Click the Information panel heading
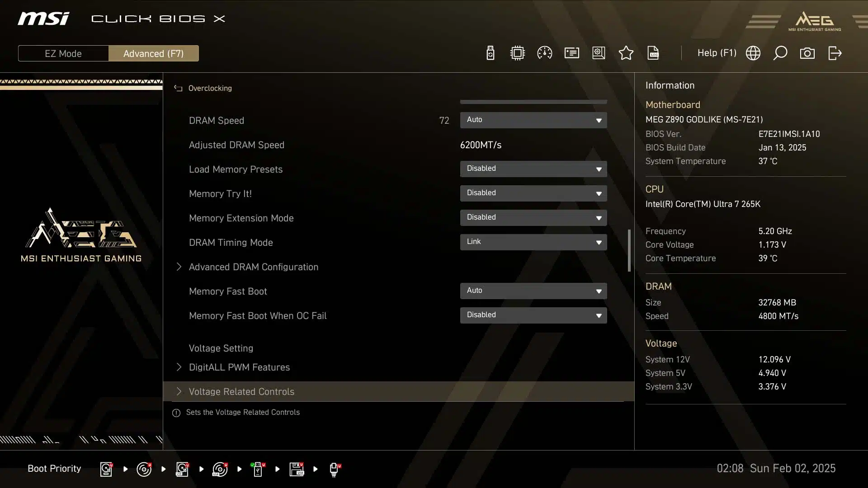This screenshot has height=488, width=868. coord(670,85)
